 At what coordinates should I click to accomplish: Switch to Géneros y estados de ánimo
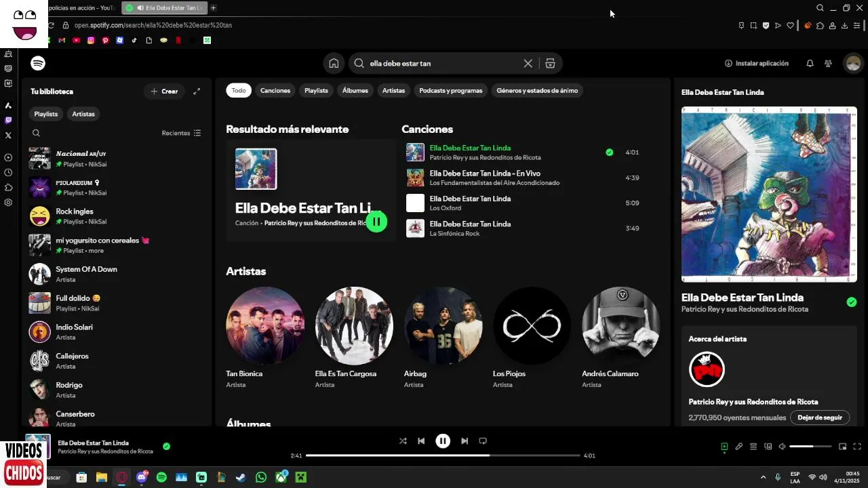pyautogui.click(x=537, y=90)
